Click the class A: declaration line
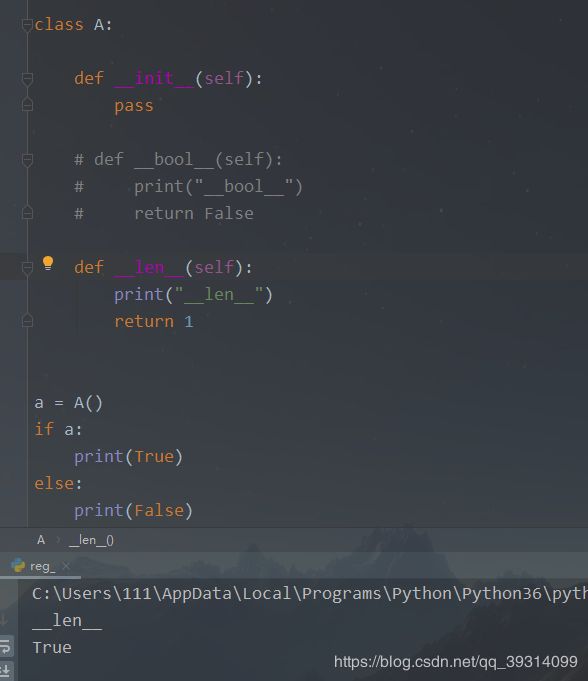 [x=73, y=25]
